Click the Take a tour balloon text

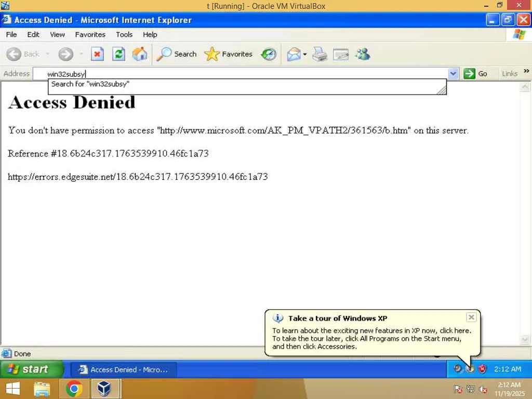(x=371, y=338)
